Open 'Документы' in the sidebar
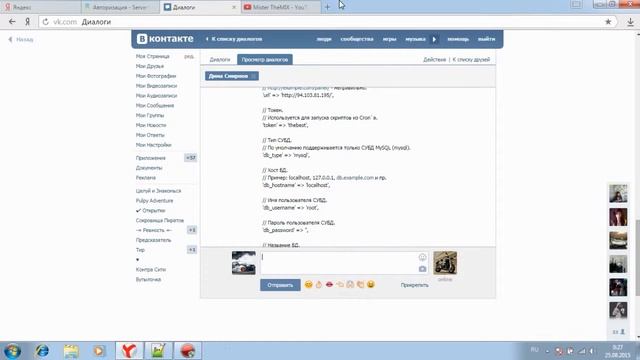 (149, 168)
